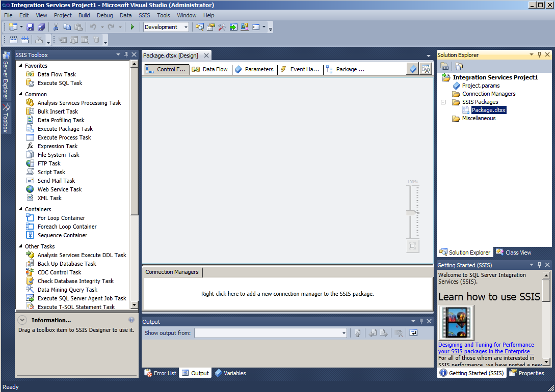Collapse the Favorites toolbox group
Viewport: 555px width, 392px height.
click(x=20, y=66)
